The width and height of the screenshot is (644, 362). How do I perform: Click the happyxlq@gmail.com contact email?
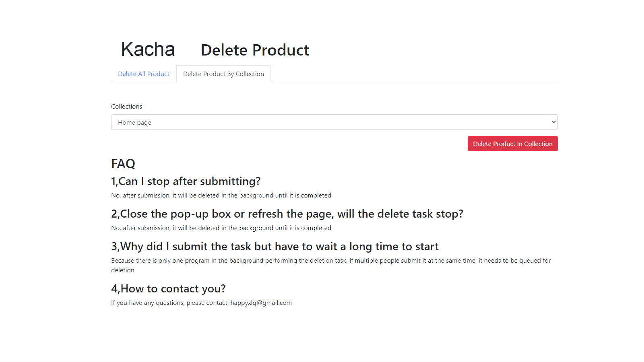(261, 303)
